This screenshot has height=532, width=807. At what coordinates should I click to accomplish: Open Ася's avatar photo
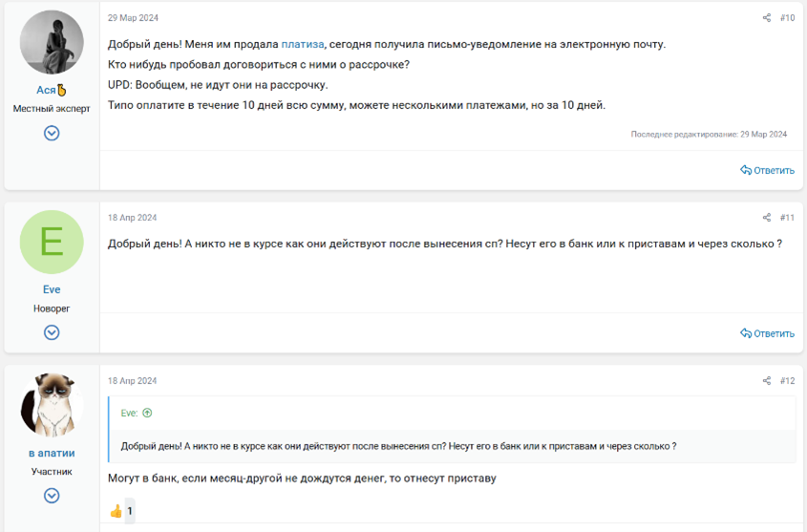52,43
